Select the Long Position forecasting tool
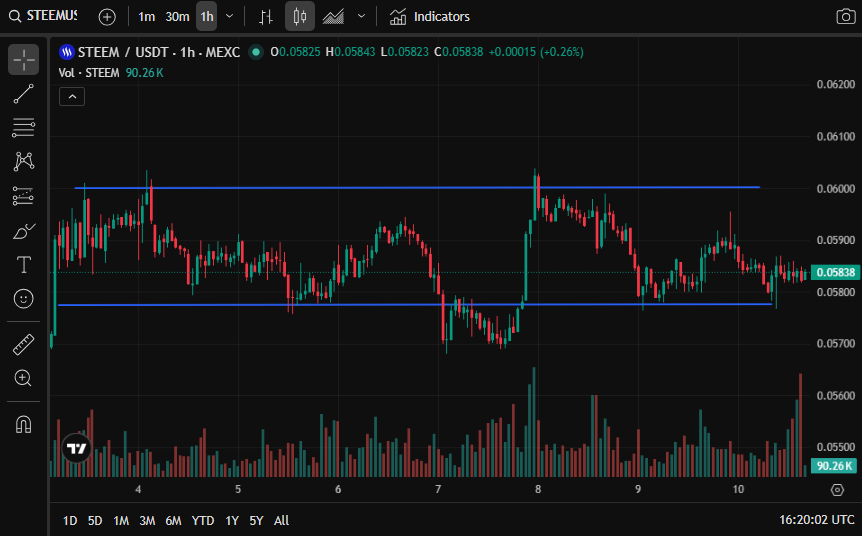862x536 pixels. 24,196
